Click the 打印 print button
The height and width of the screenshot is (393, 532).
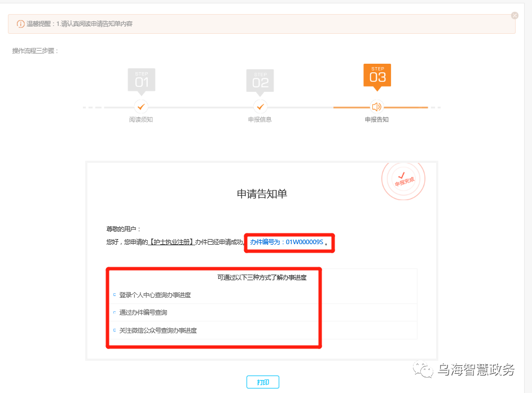tap(262, 382)
